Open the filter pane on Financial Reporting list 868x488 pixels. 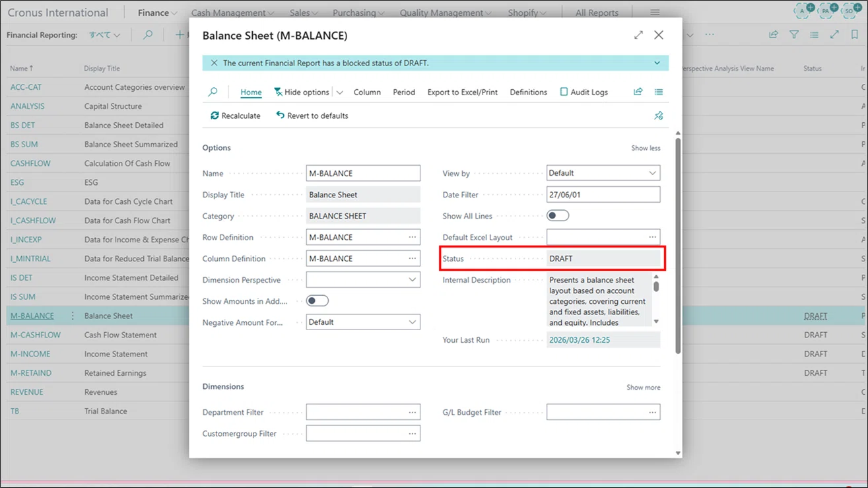click(794, 34)
